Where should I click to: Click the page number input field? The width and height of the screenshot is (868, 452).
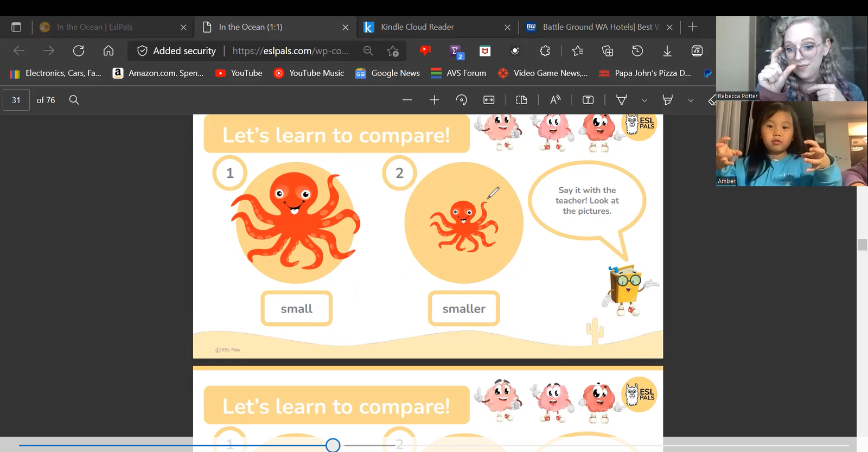coord(16,100)
